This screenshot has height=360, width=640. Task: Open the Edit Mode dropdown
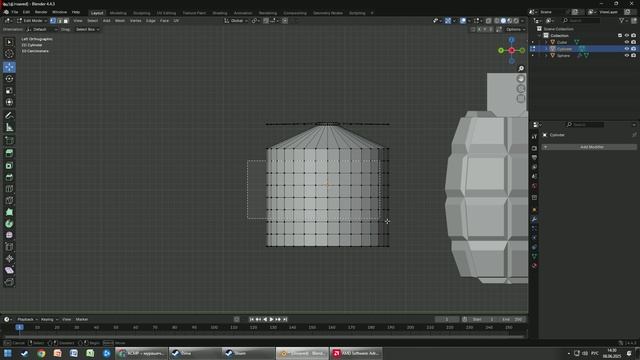point(32,20)
